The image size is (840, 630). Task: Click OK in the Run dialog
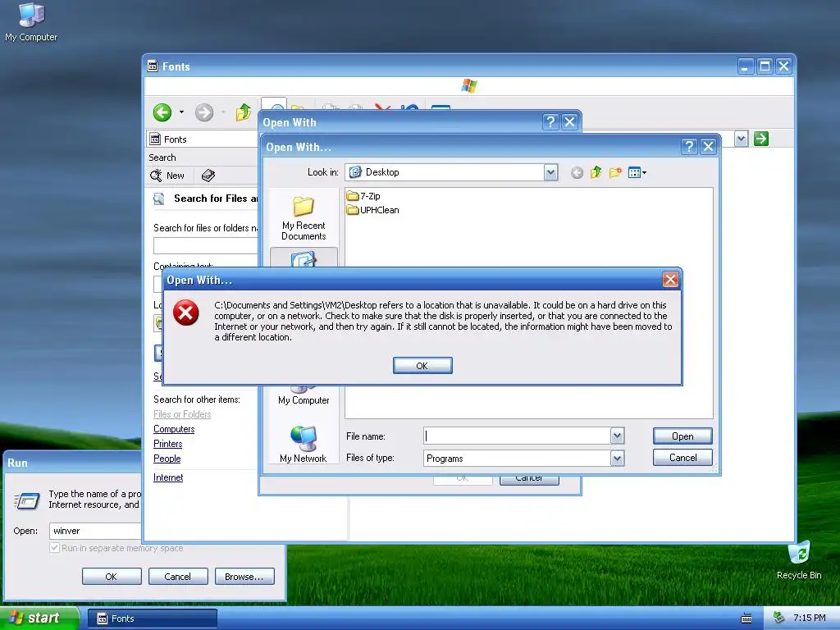(x=112, y=577)
